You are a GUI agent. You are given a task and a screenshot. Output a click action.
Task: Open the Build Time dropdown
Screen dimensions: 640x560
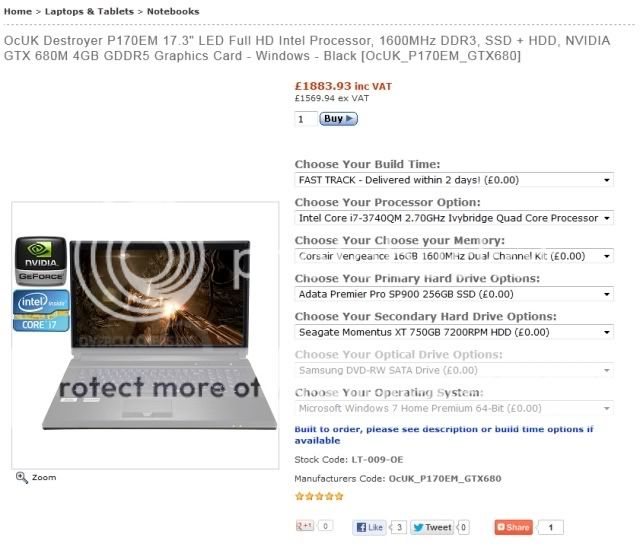tap(454, 180)
